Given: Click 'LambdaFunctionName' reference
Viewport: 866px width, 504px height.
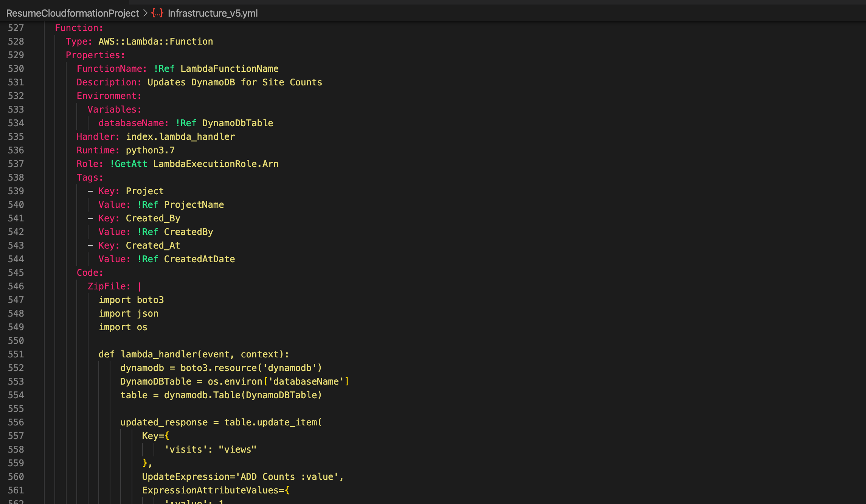Looking at the screenshot, I should (230, 69).
